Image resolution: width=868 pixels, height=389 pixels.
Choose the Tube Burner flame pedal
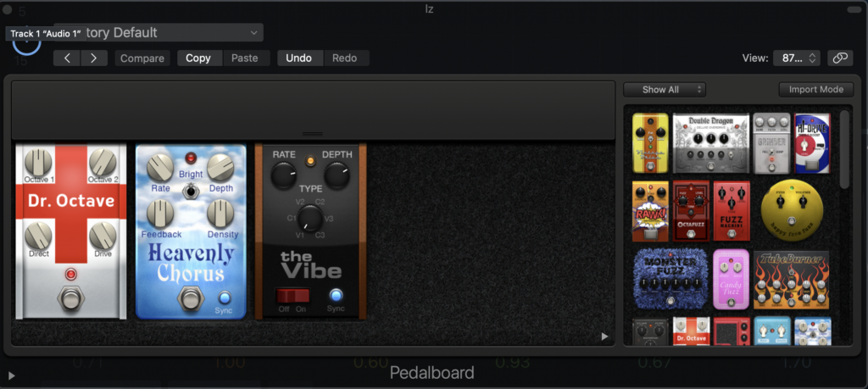[x=791, y=280]
